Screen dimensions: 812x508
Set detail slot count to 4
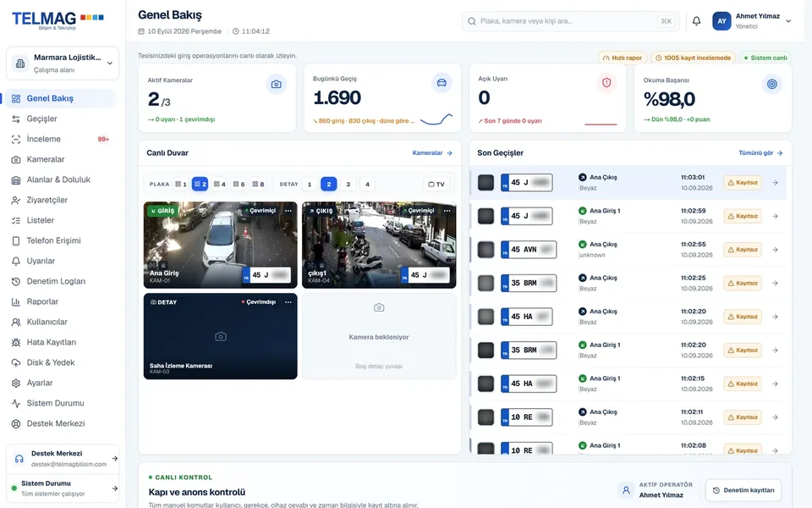coord(367,184)
